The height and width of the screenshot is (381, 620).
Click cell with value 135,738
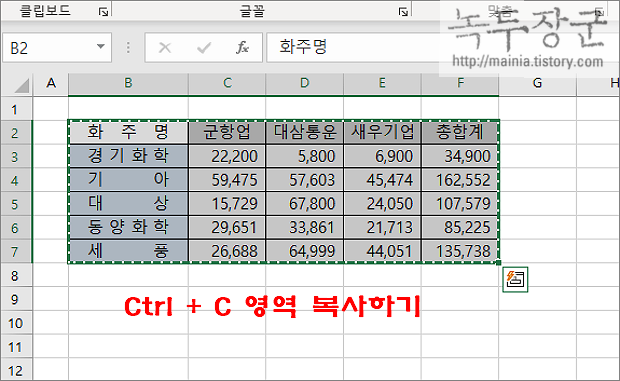460,251
